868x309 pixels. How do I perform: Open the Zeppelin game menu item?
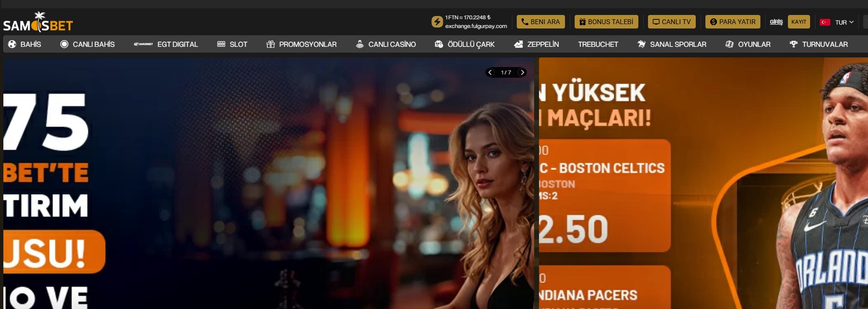pyautogui.click(x=537, y=44)
